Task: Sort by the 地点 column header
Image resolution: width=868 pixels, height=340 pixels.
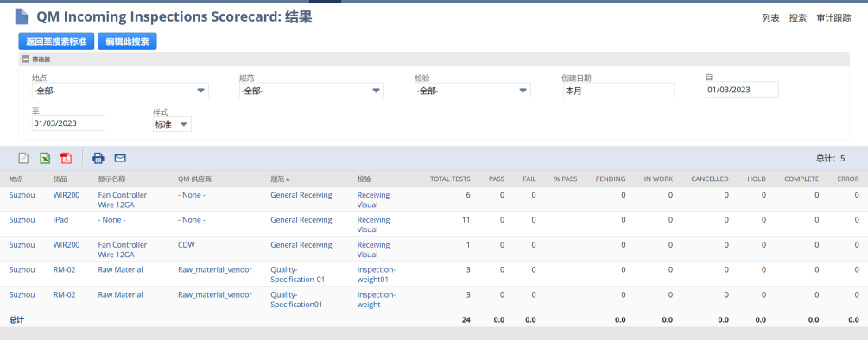Action: point(16,179)
